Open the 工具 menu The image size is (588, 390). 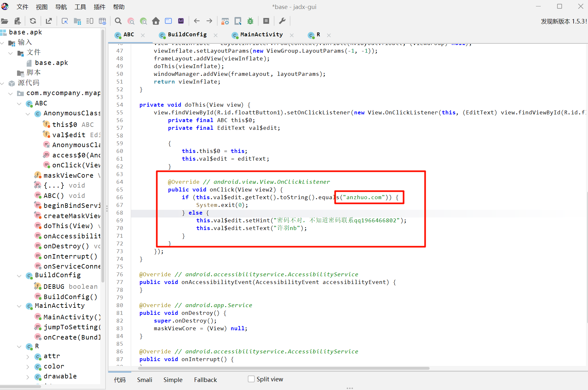pyautogui.click(x=80, y=7)
